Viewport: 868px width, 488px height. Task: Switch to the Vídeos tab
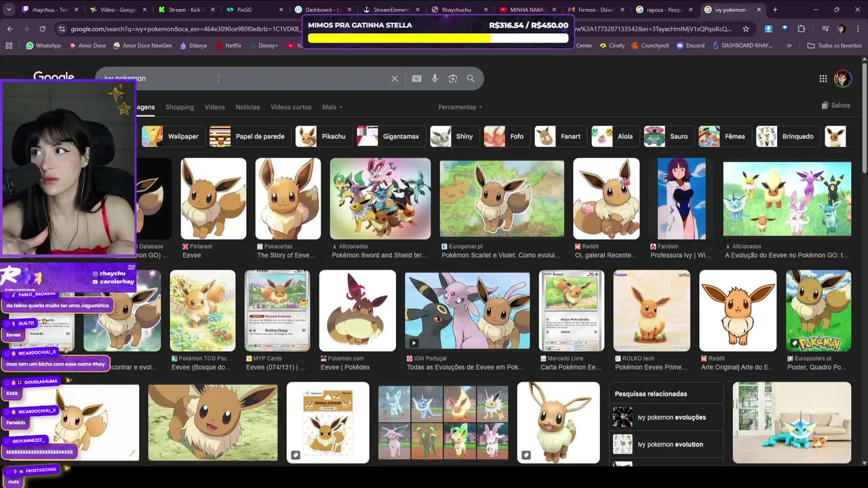click(x=214, y=107)
